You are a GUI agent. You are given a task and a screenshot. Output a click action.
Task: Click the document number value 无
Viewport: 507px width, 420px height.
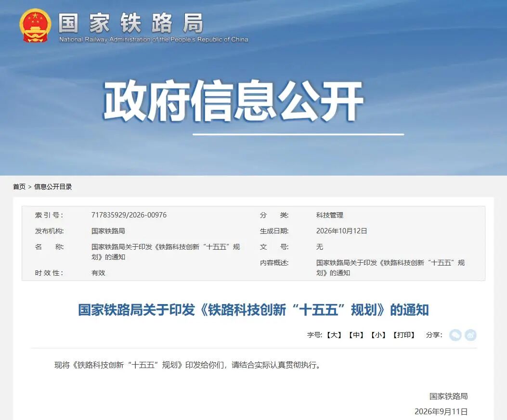click(319, 247)
